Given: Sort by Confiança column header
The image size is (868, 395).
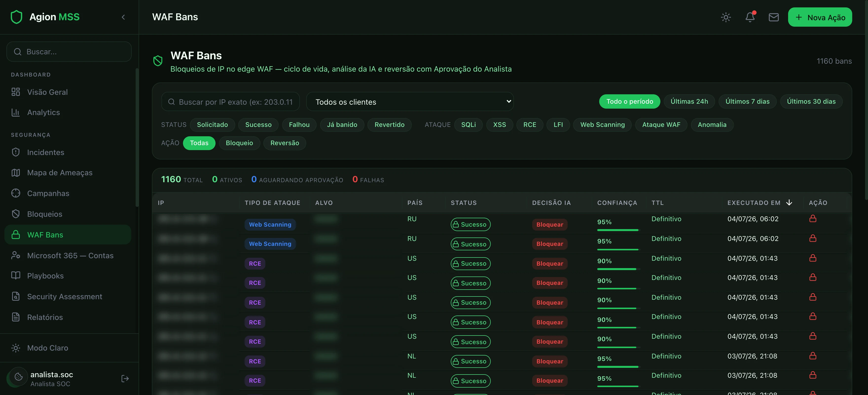Looking at the screenshot, I should (x=617, y=203).
